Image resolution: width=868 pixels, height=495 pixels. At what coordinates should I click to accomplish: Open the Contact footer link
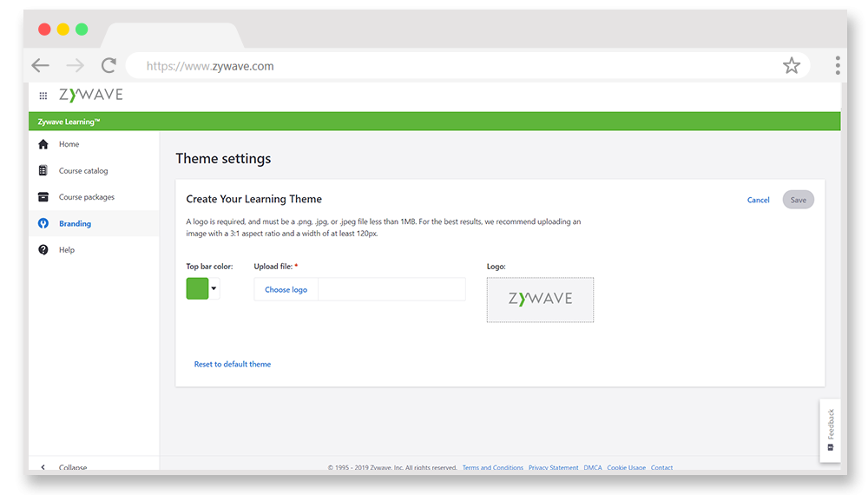[661, 467]
